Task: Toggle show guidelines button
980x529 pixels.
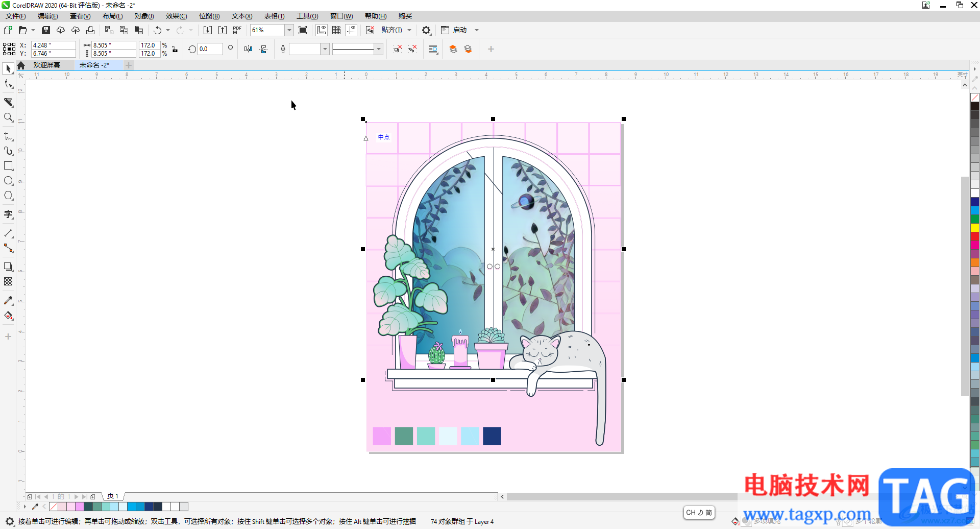Action: [351, 30]
